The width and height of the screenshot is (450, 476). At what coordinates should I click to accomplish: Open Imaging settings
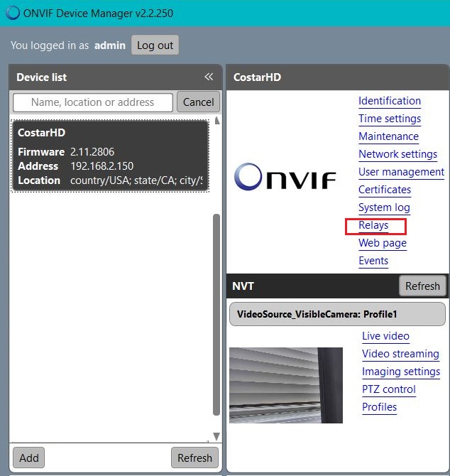point(401,372)
